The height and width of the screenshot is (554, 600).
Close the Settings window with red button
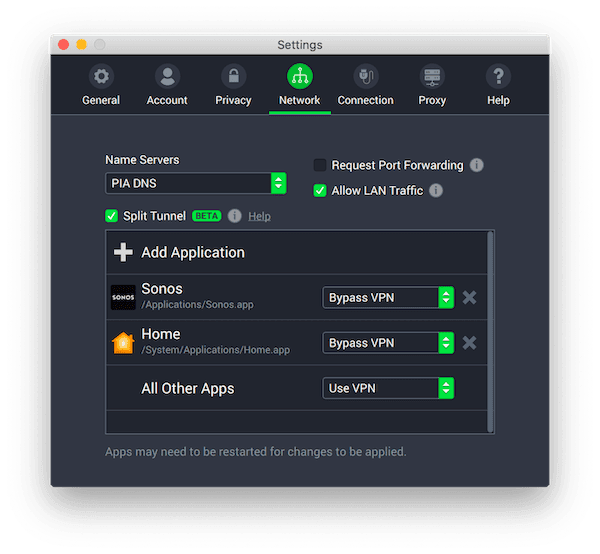pyautogui.click(x=64, y=45)
